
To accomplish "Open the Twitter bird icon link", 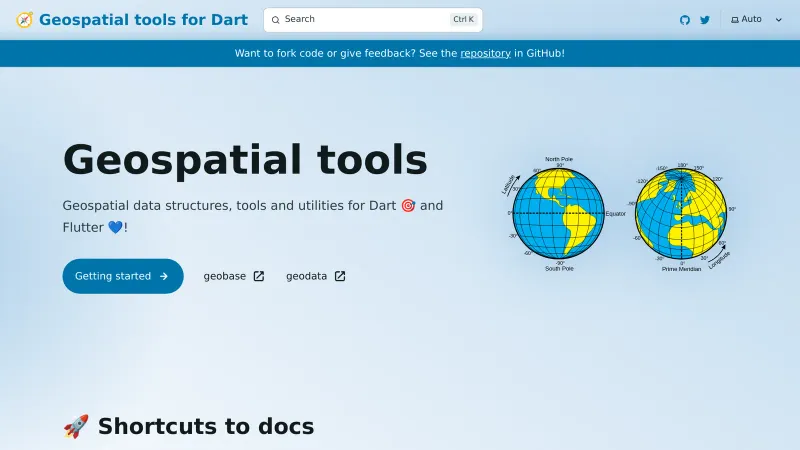I will click(x=705, y=20).
